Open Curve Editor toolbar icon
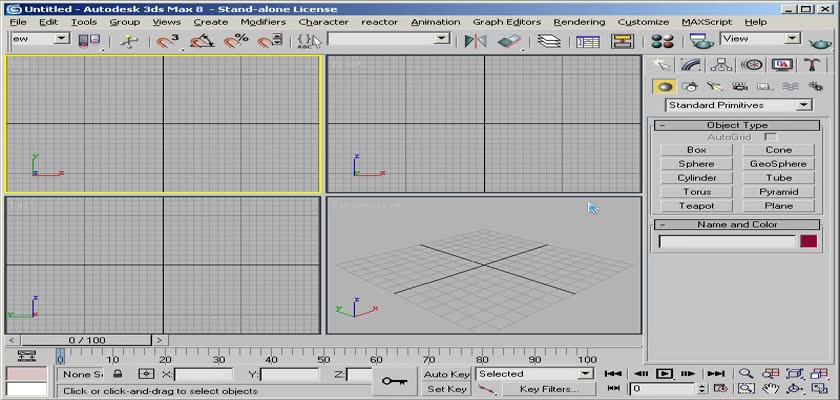 tap(588, 41)
